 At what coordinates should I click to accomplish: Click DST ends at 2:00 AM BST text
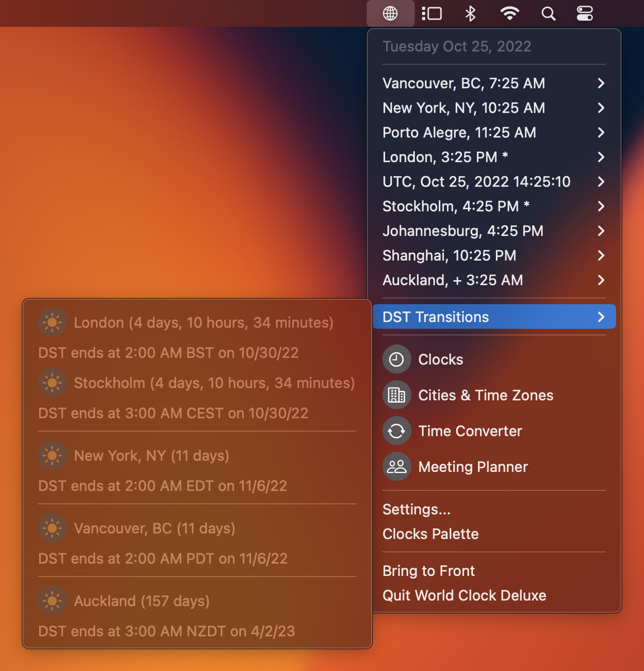pos(168,353)
